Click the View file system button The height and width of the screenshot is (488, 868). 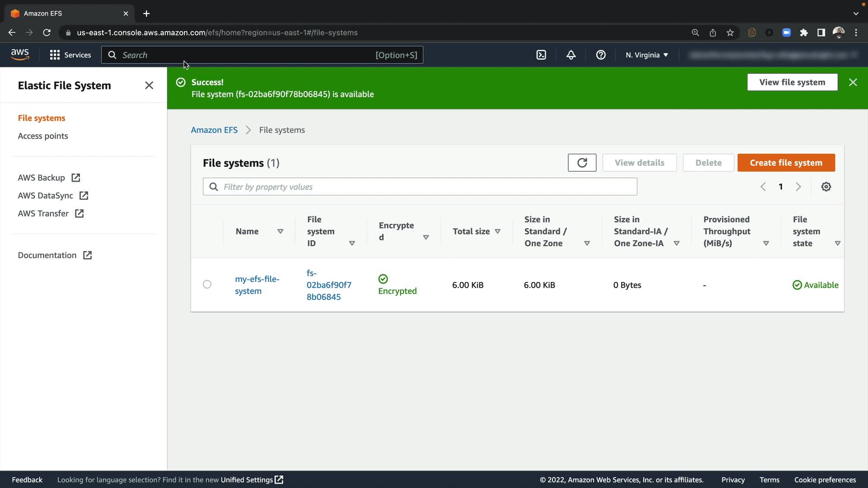pos(792,82)
